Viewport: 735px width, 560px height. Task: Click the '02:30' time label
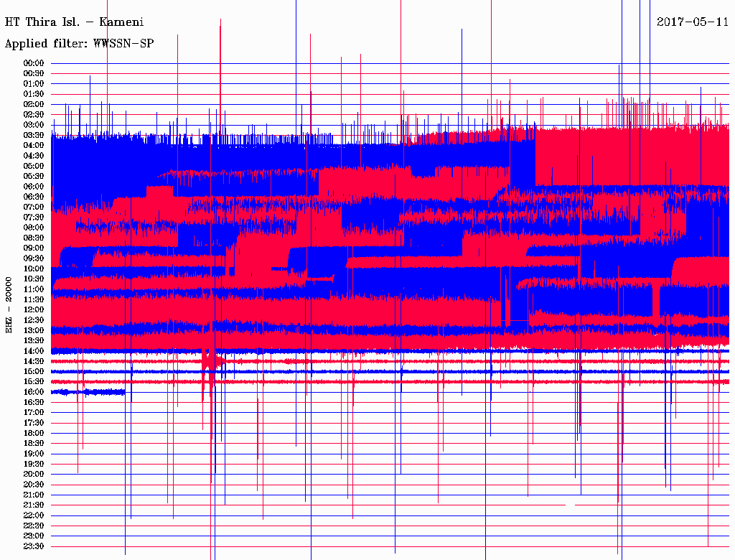click(x=34, y=114)
